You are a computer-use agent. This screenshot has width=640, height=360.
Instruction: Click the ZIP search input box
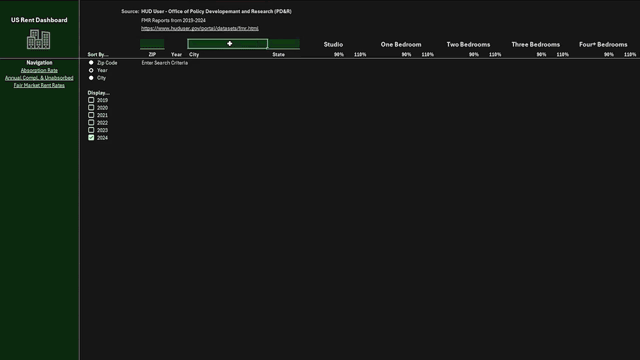(152, 44)
